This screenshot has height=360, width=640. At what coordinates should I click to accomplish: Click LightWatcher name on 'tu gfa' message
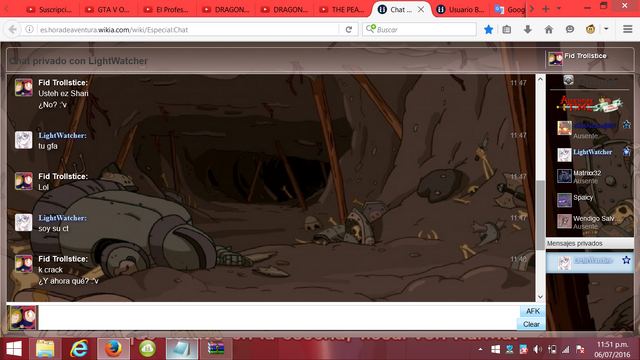(62, 136)
